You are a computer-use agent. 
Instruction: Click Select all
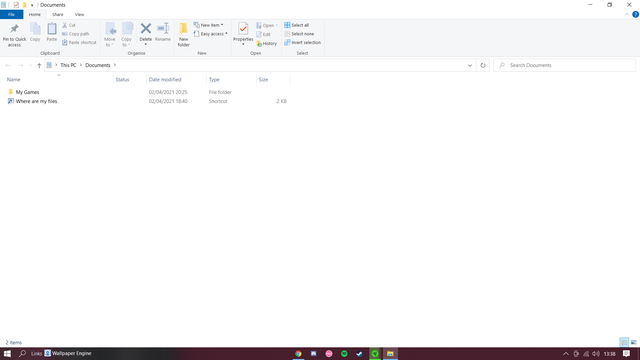coord(297,25)
